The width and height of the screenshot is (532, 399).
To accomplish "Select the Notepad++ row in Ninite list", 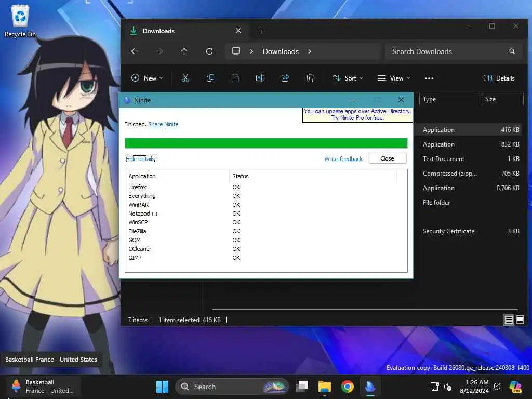I will coord(266,214).
